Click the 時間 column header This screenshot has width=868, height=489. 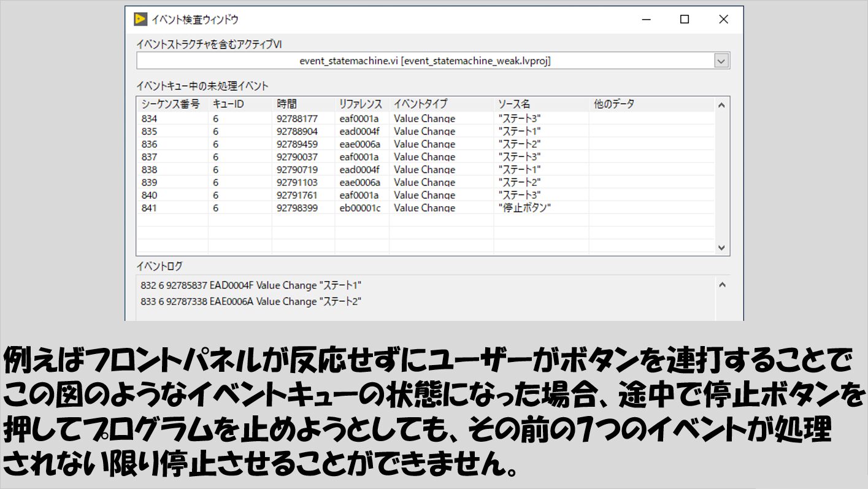point(286,104)
